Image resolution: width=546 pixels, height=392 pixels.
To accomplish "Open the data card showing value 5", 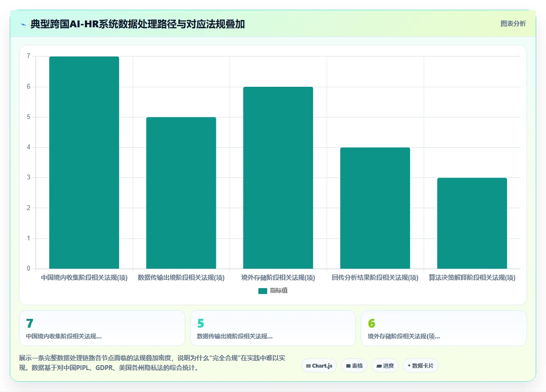I will [x=273, y=328].
